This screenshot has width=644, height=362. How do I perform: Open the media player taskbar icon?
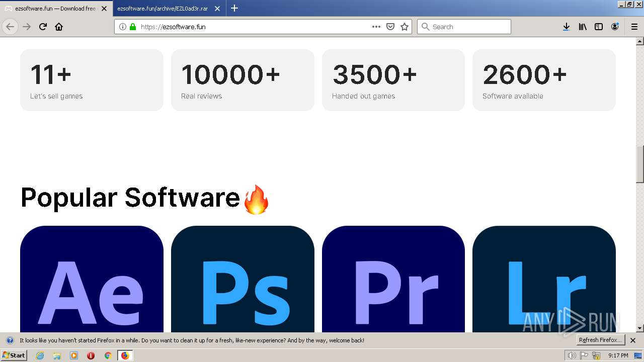[74, 355]
